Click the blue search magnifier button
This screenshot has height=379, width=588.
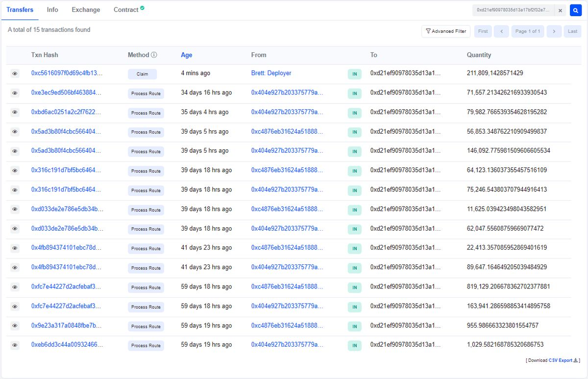tap(576, 10)
